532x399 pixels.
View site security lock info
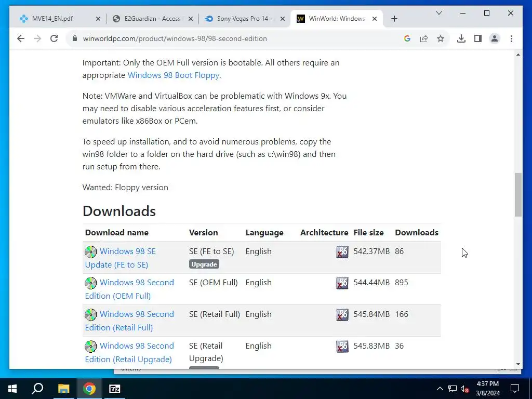pos(75,38)
